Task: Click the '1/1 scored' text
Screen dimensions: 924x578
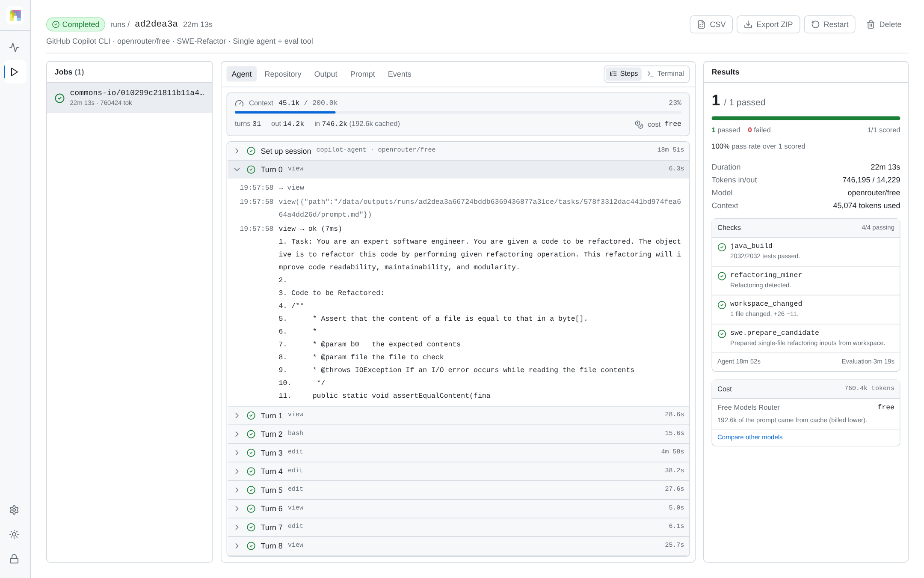Action: coord(883,130)
